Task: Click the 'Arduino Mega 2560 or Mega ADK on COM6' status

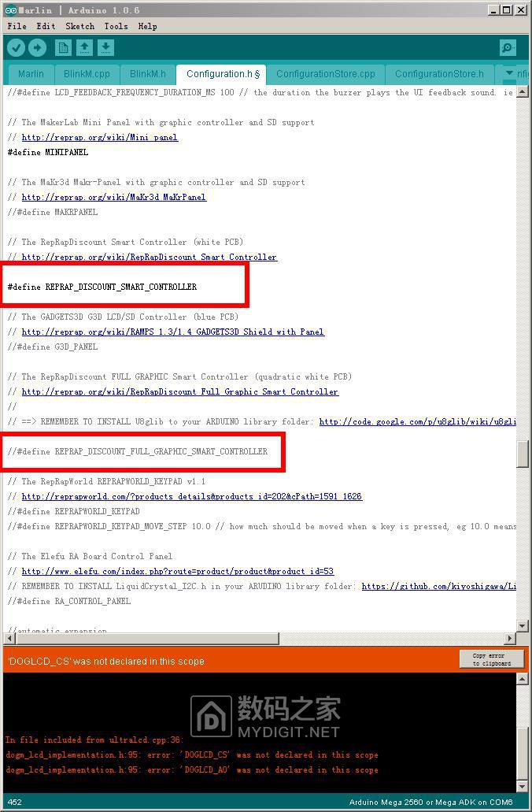Action: click(x=430, y=803)
